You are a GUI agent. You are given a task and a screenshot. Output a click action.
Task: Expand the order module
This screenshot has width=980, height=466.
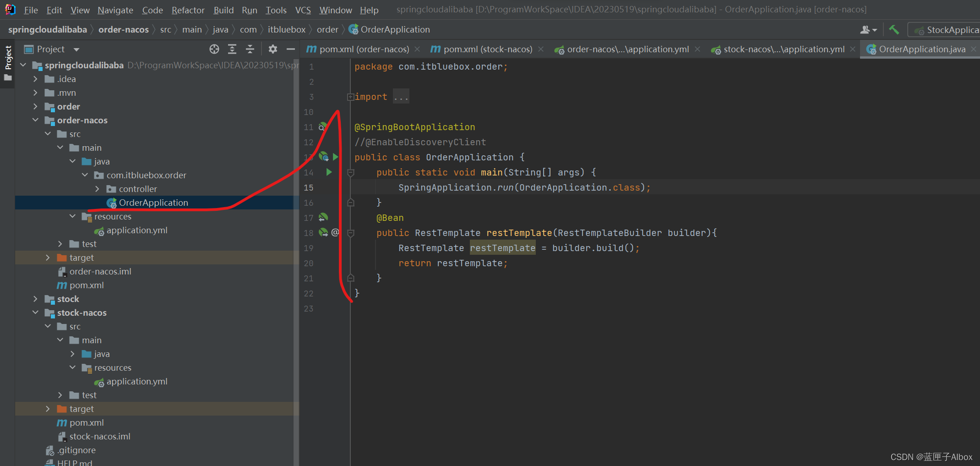pos(35,106)
